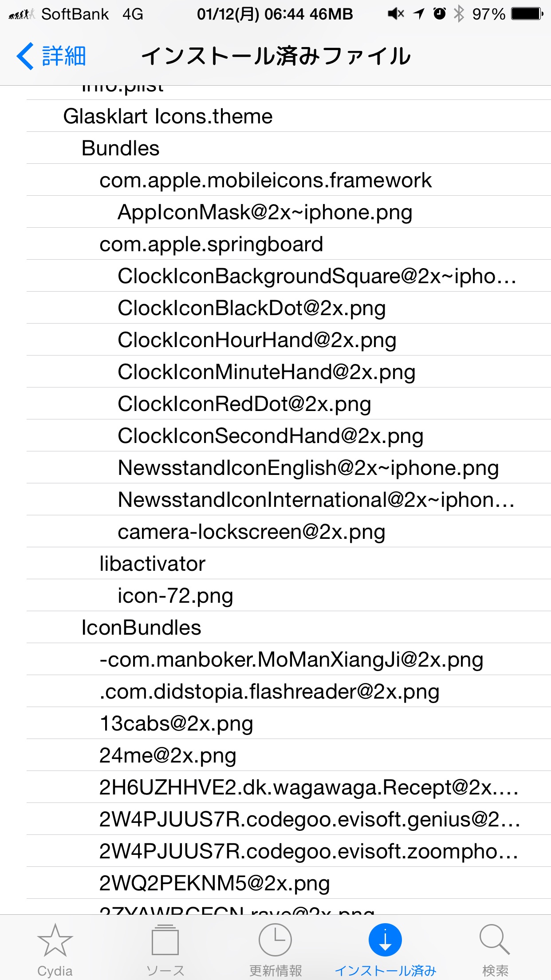The image size is (551, 980).
Task: Tap the インストール済みファイル title
Action: tap(276, 56)
